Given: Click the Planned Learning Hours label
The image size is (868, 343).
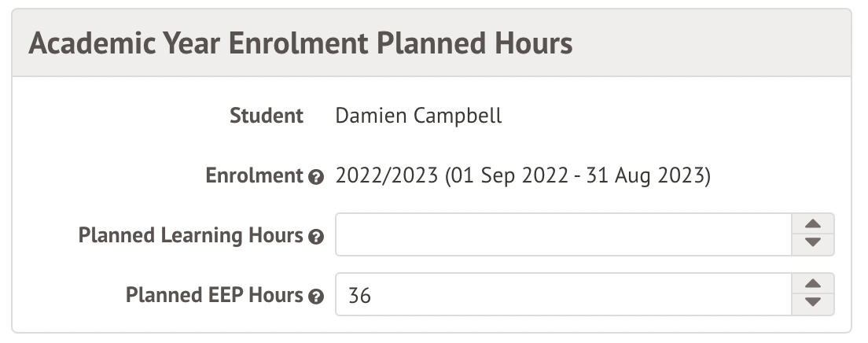Looking at the screenshot, I should (x=191, y=235).
